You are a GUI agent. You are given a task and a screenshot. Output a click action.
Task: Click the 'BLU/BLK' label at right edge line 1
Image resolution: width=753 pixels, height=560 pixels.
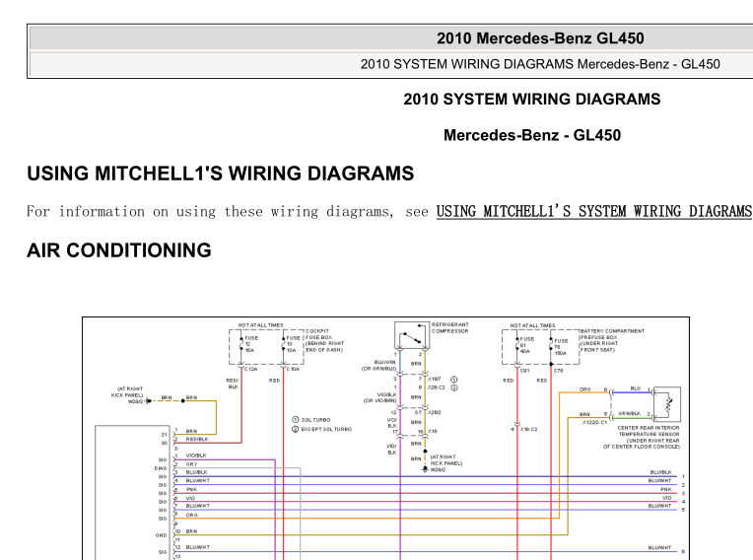point(660,472)
